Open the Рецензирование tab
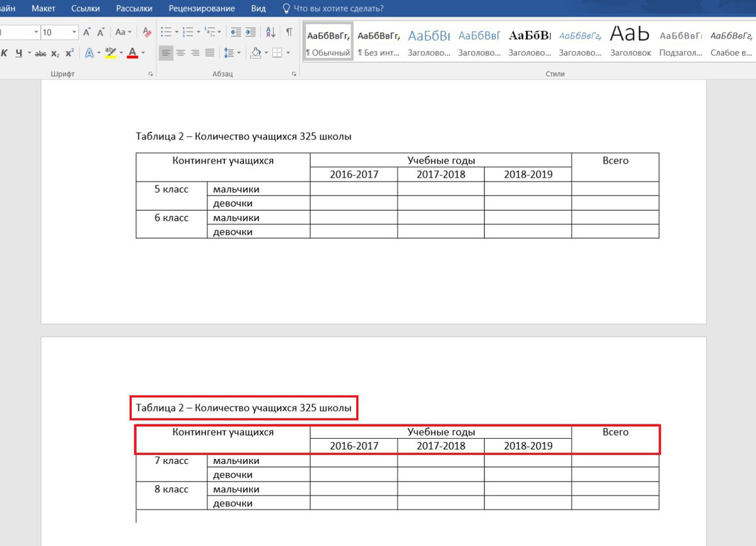The image size is (756, 546). [x=202, y=9]
